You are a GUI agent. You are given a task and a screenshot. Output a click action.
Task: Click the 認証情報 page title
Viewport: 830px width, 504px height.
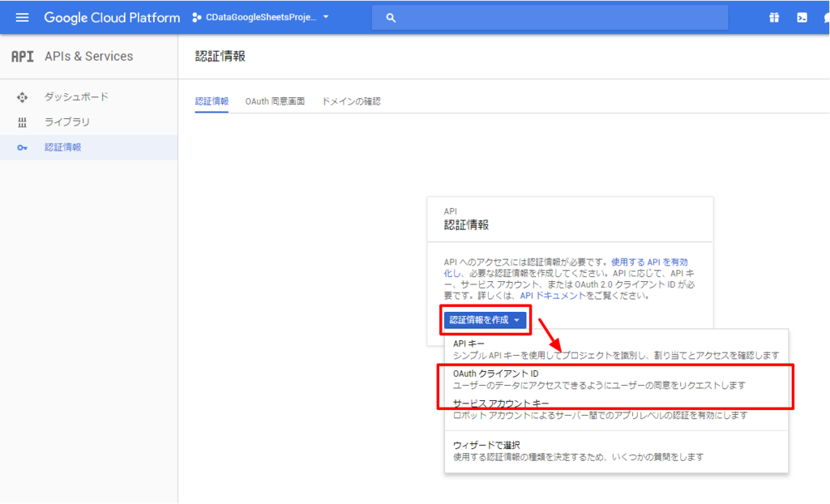click(x=220, y=56)
